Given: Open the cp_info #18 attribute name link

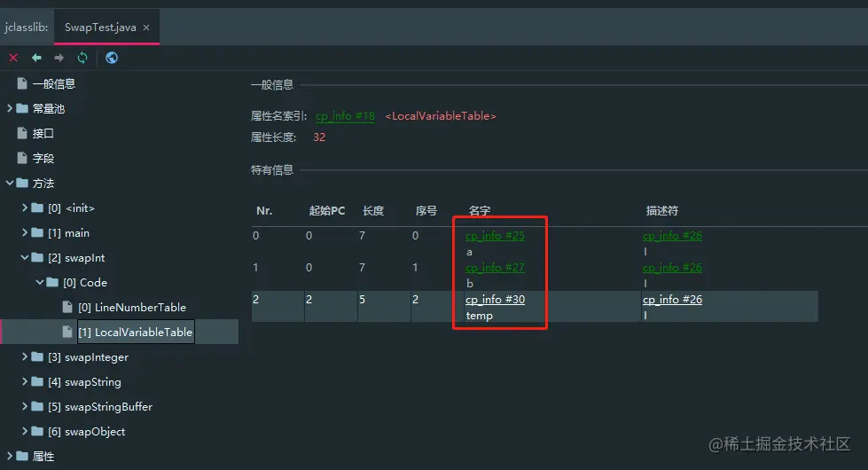Looking at the screenshot, I should [345, 116].
